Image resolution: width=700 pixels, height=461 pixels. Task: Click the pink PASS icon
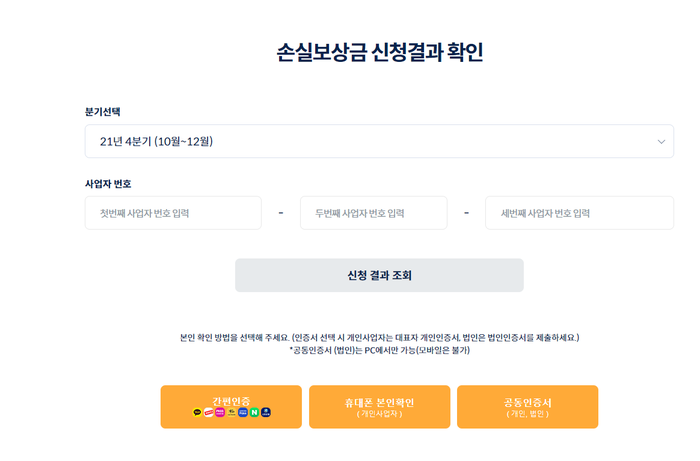tap(220, 412)
